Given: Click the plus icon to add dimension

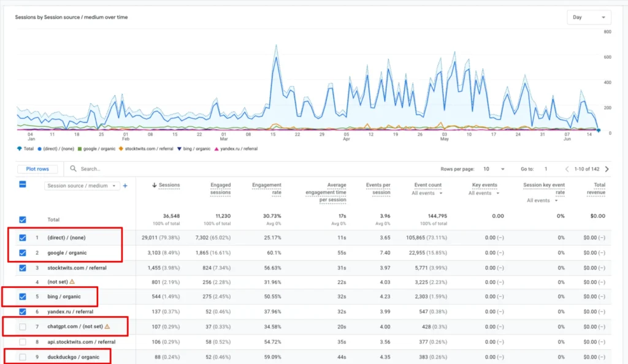Looking at the screenshot, I should coord(125,186).
